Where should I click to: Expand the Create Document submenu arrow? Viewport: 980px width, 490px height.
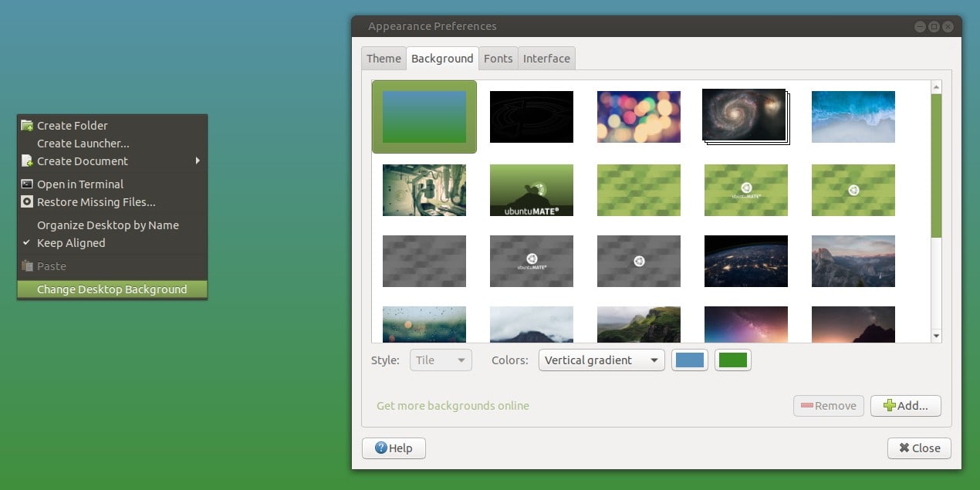(x=198, y=161)
